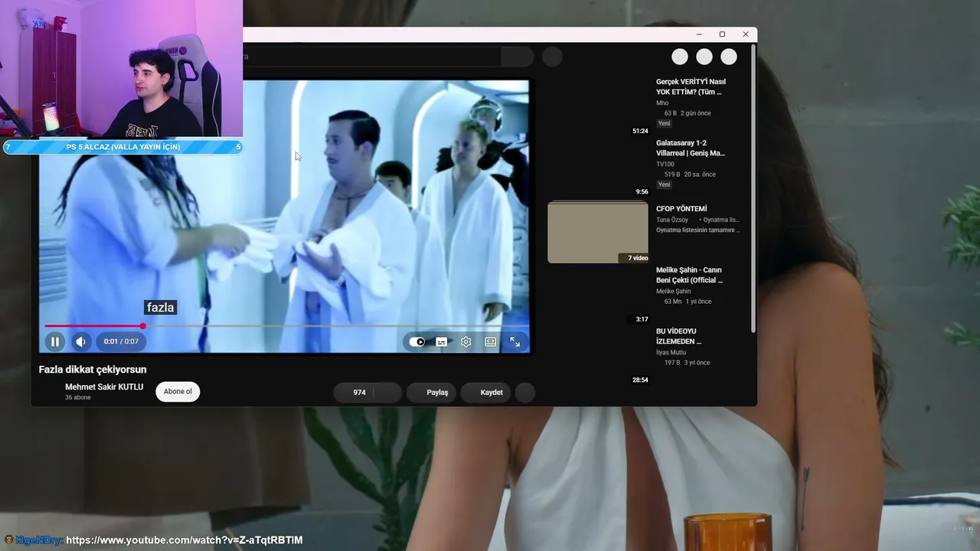
Task: Click the İlyas Mutlu channel name
Action: point(671,353)
